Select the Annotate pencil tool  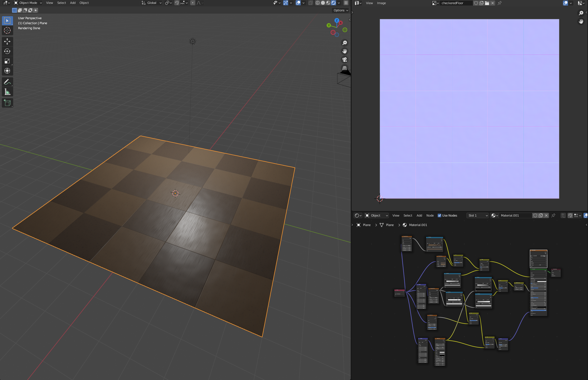pos(7,82)
